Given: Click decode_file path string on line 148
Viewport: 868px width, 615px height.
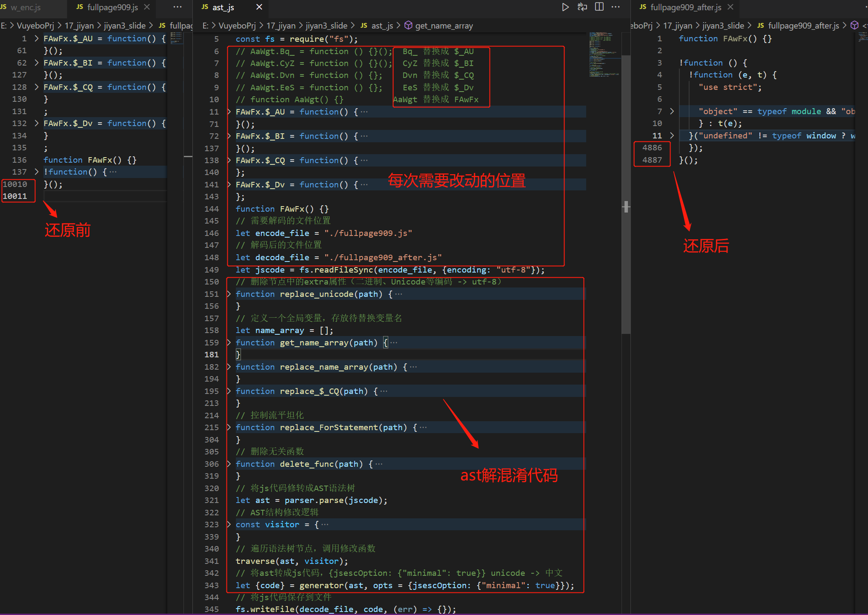Looking at the screenshot, I should 383,258.
